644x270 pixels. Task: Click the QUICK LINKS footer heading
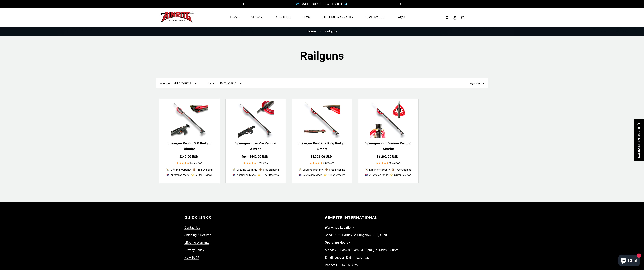pos(198,218)
